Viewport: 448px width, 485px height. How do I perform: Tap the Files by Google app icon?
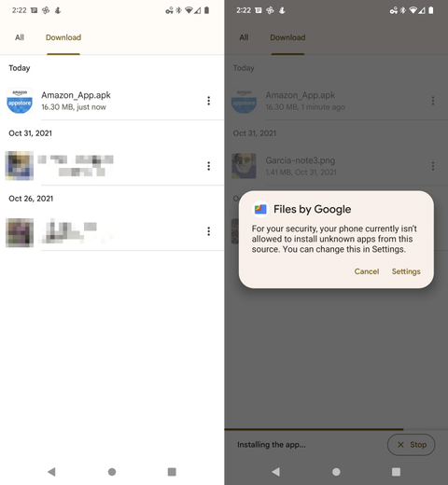(260, 209)
